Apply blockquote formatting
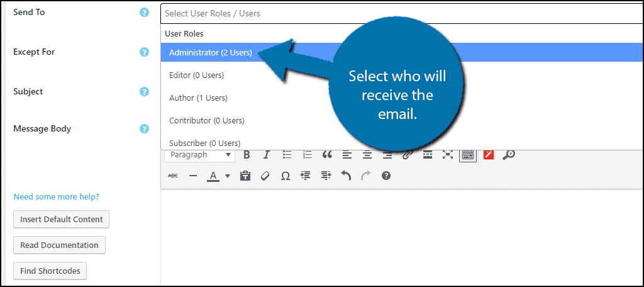Viewport: 644px width, 287px height. click(327, 155)
